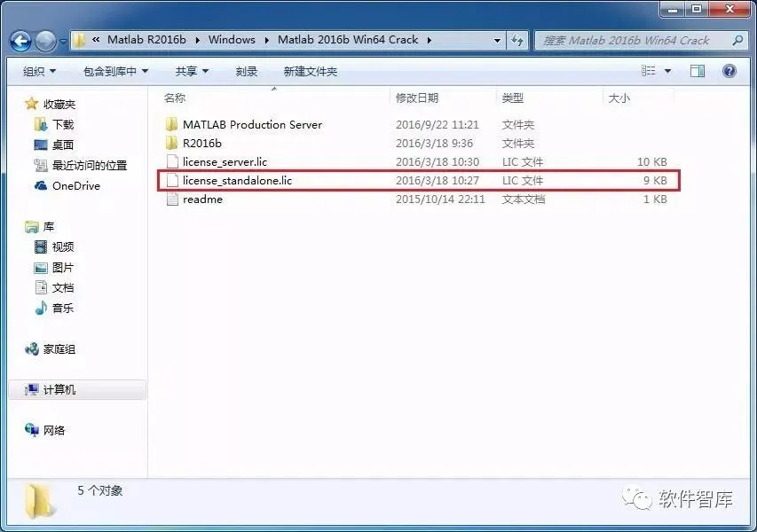Select 网络 in the navigation pane
Viewport: 757px width, 532px height.
pos(53,430)
